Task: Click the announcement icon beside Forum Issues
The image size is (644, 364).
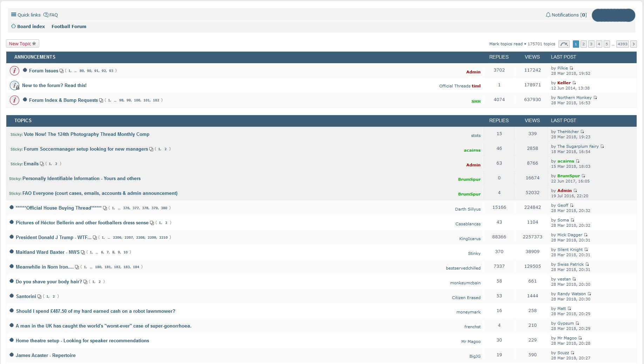Action: pyautogui.click(x=14, y=71)
